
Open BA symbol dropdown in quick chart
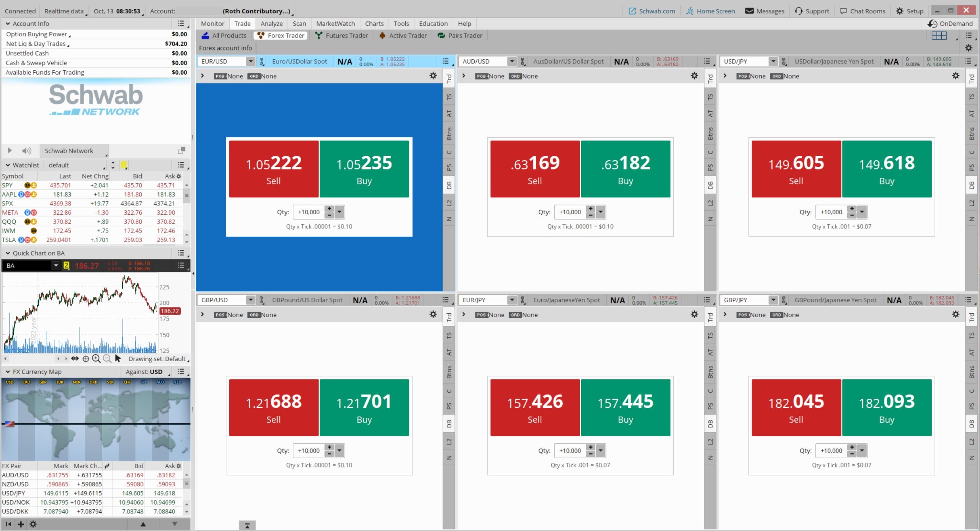pyautogui.click(x=56, y=265)
